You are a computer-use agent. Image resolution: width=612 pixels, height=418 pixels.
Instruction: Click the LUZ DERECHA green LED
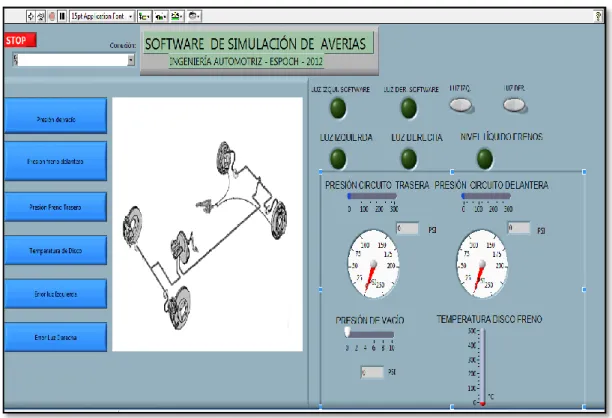(409, 159)
